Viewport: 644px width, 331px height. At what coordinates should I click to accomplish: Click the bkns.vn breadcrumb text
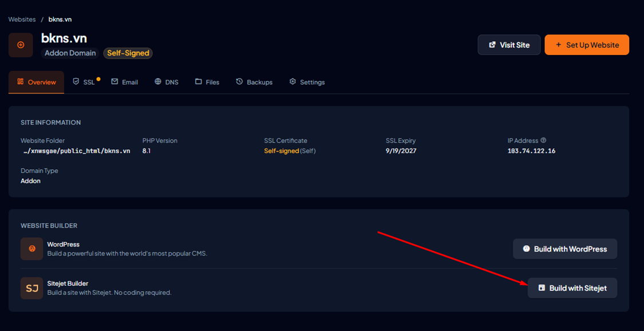[60, 19]
